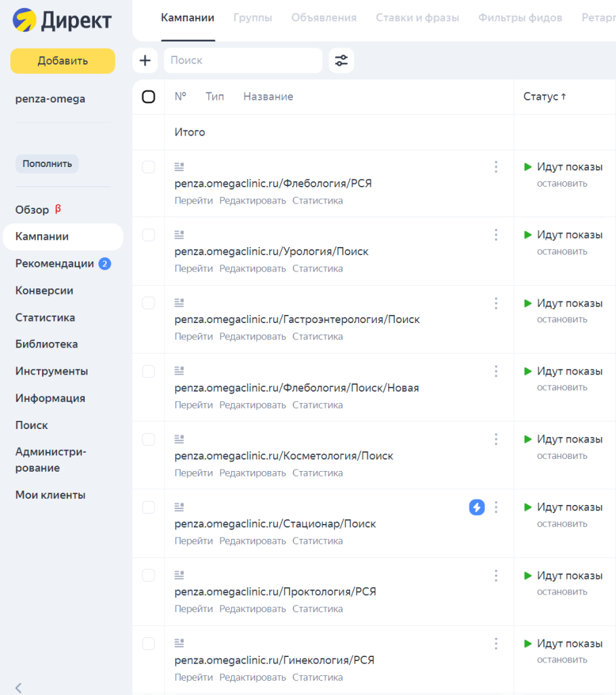
Task: Open Статистика in the left sidebar
Action: coord(45,318)
